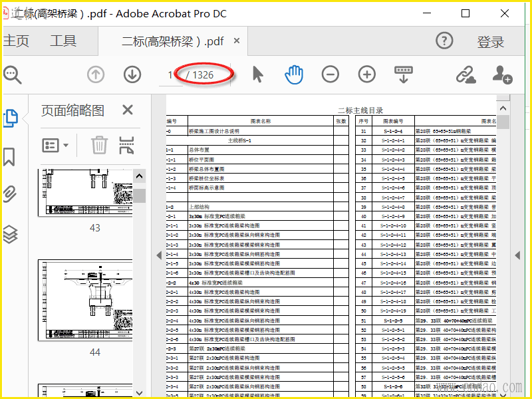Click table cell S-1-2-4
The height and width of the screenshot is (399, 532).
click(x=393, y=131)
